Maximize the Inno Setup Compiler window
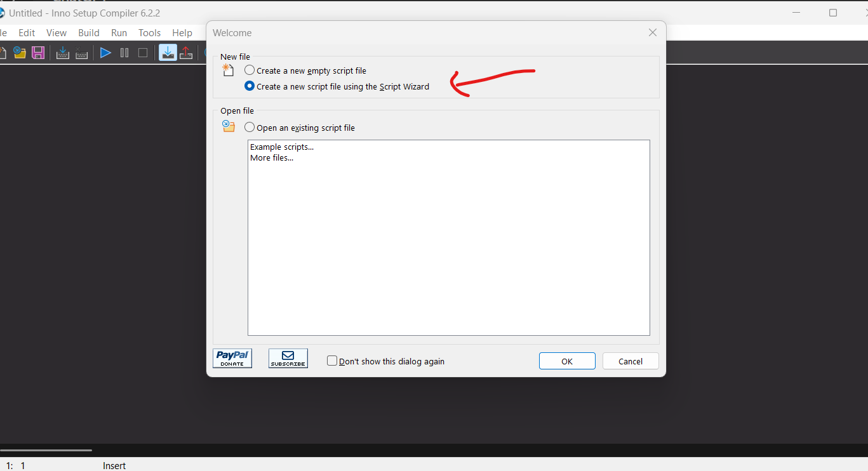Image resolution: width=868 pixels, height=471 pixels. point(833,13)
